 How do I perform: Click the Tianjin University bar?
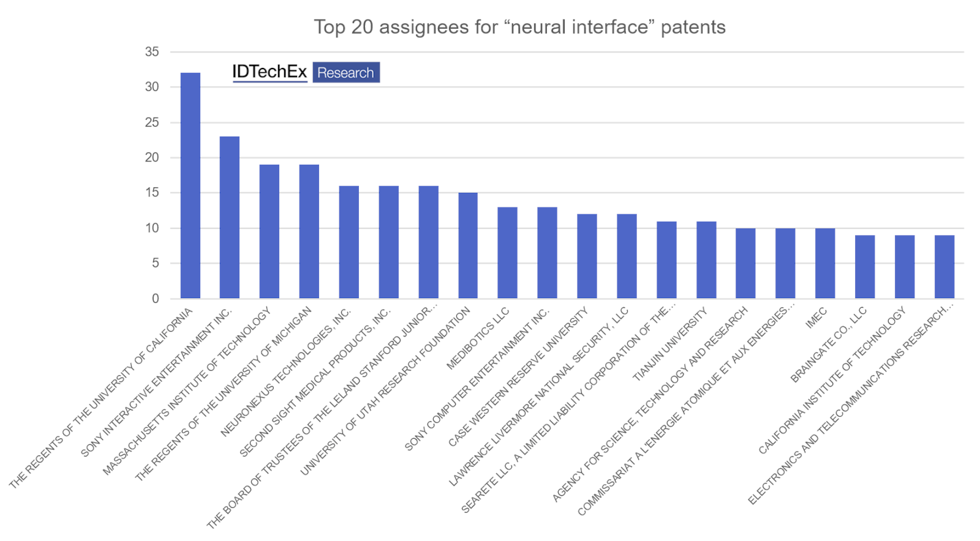click(706, 259)
